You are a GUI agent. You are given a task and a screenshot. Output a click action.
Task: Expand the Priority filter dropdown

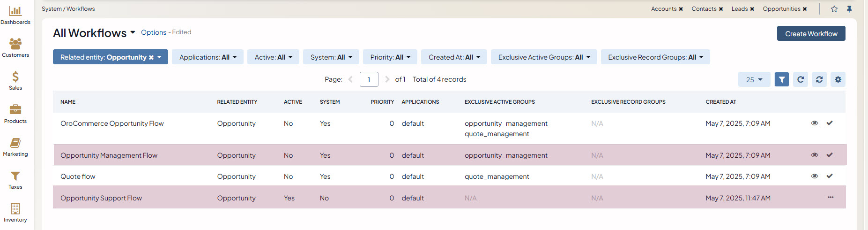click(390, 57)
